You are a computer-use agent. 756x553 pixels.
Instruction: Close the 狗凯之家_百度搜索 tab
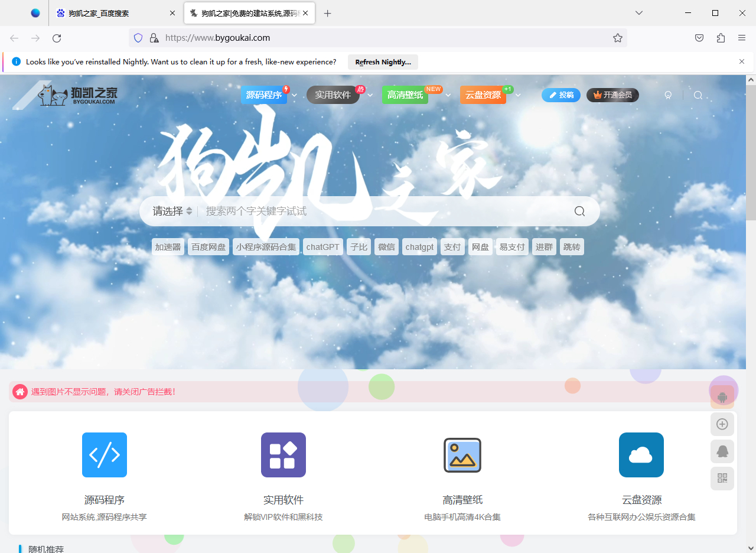(x=172, y=13)
